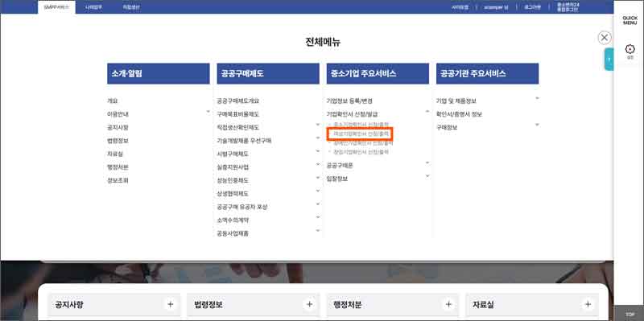Image resolution: width=644 pixels, height=321 pixels.
Task: Expand the 기술개발제품 우선구매 submenu arrow
Action: (x=317, y=138)
